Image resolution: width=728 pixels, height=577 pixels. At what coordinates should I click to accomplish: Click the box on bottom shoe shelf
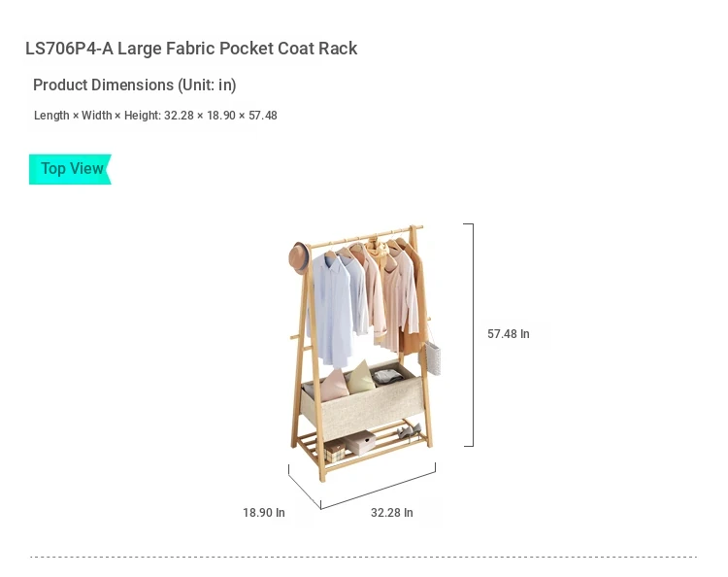[x=361, y=442]
